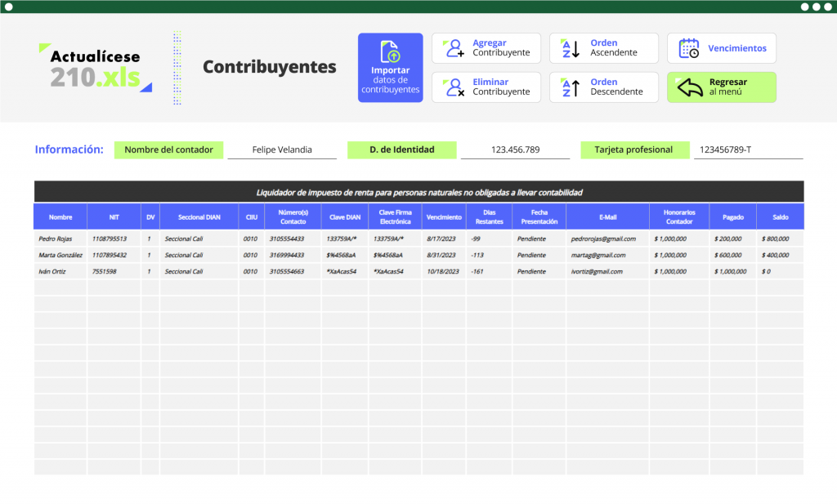Click the contact number 3105554433
Screen dimensions: 837x504
point(293,239)
